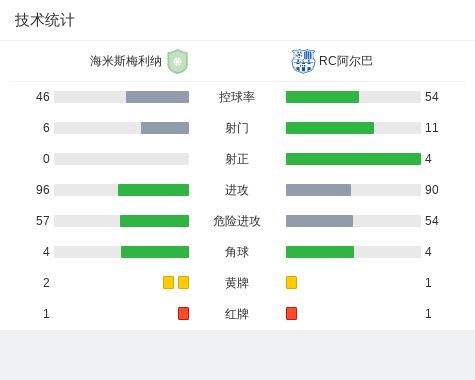Viewport: 475px width, 380px height.
Task: Click the 技术统计 section heading
Action: tap(45, 20)
